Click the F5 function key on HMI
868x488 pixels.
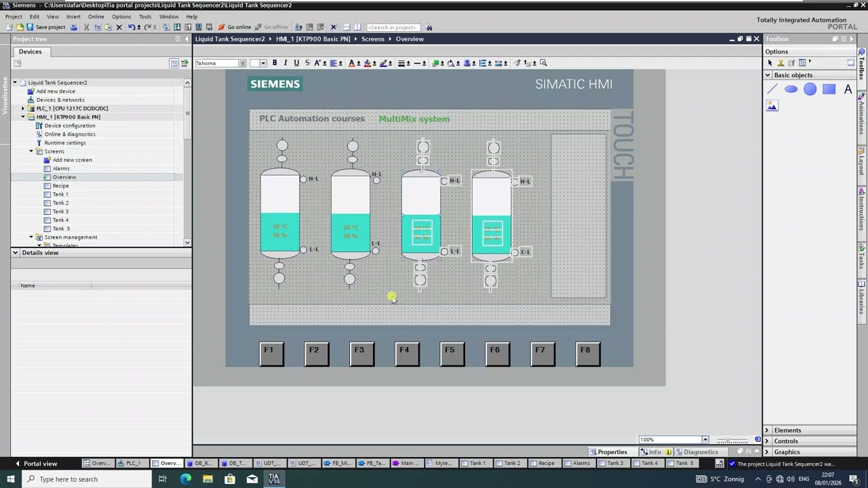pyautogui.click(x=452, y=354)
